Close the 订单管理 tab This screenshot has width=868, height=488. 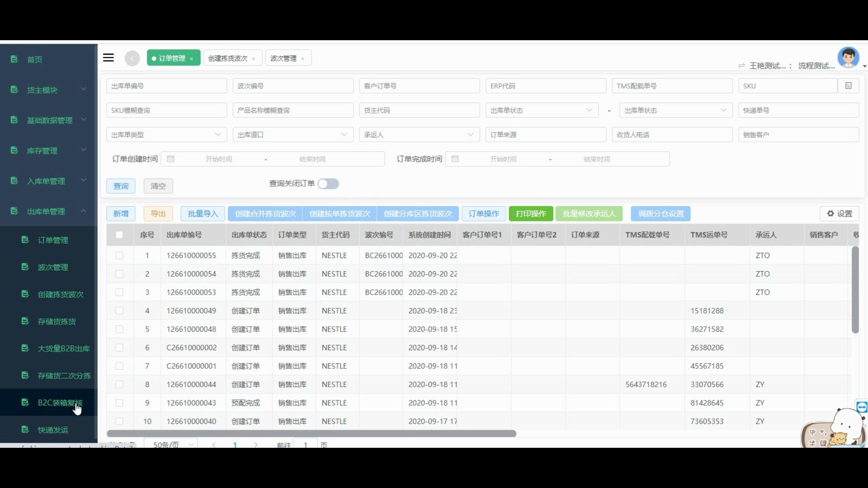(192, 59)
